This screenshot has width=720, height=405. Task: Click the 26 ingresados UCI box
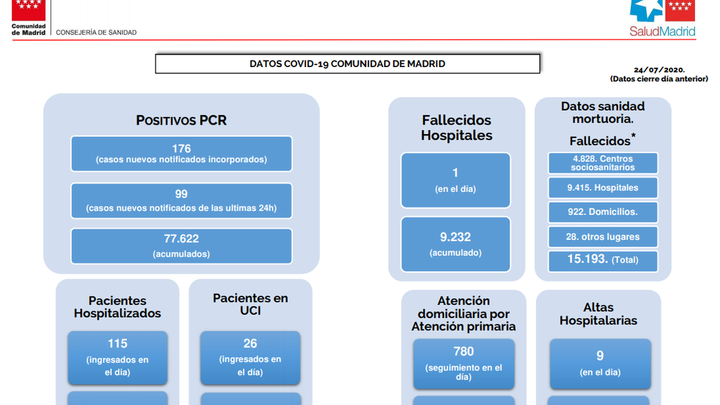click(x=250, y=357)
